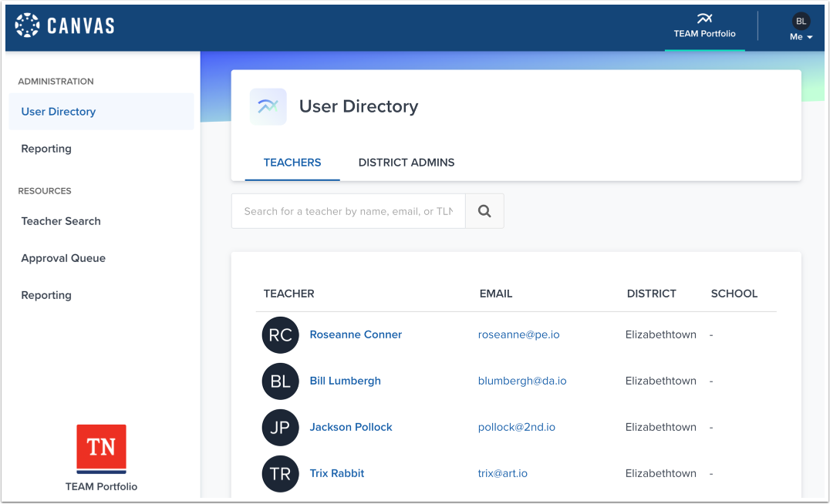This screenshot has width=830, height=504.
Task: Click inside the teacher search field
Action: click(347, 210)
